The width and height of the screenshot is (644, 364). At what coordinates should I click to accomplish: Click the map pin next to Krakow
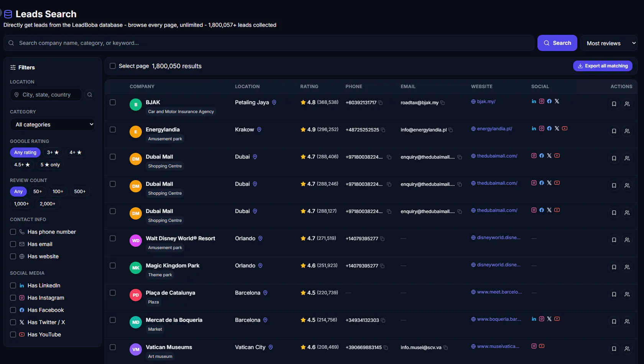pos(259,130)
